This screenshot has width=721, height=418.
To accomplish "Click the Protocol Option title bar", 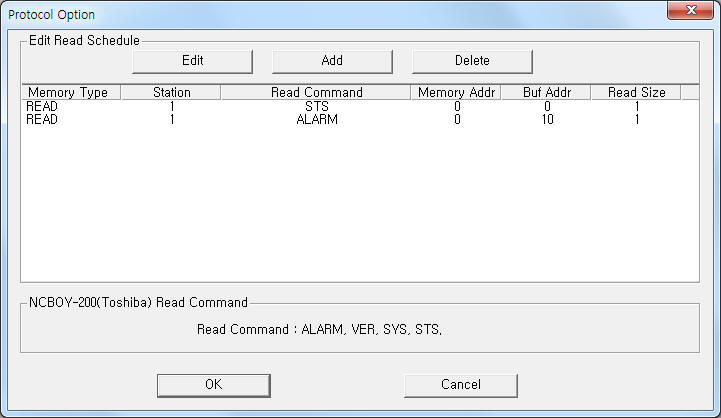I will point(300,14).
